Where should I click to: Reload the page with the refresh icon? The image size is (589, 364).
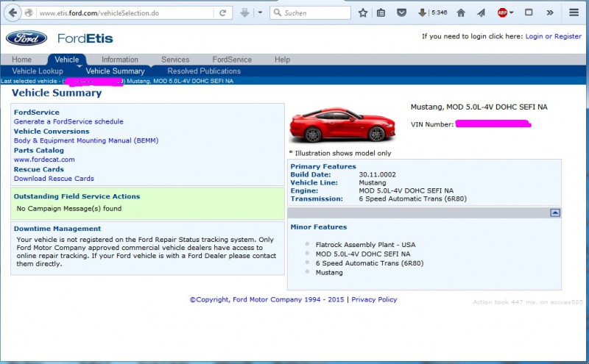point(223,13)
